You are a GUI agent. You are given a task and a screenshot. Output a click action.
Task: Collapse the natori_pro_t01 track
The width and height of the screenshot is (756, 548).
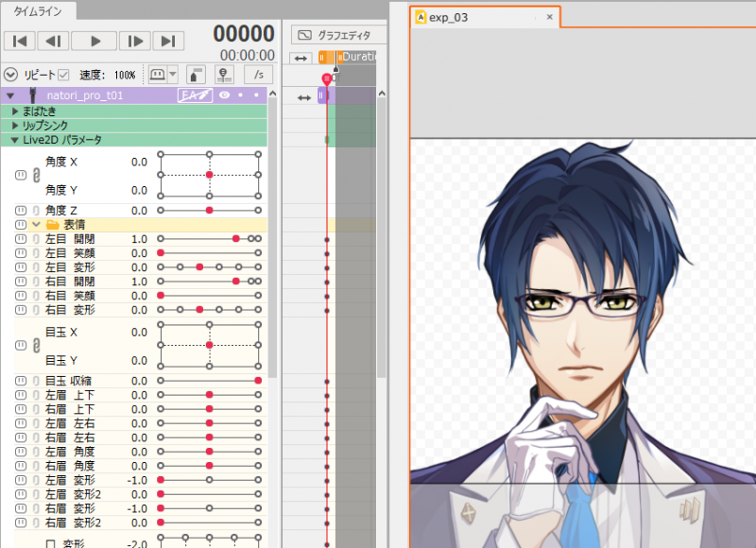[10, 95]
